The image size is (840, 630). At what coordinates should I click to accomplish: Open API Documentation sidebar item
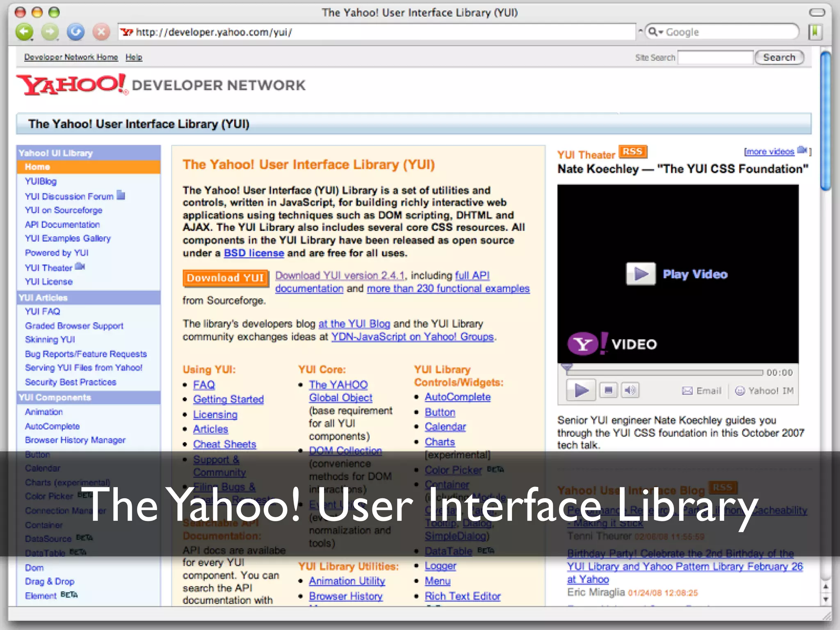click(x=62, y=224)
